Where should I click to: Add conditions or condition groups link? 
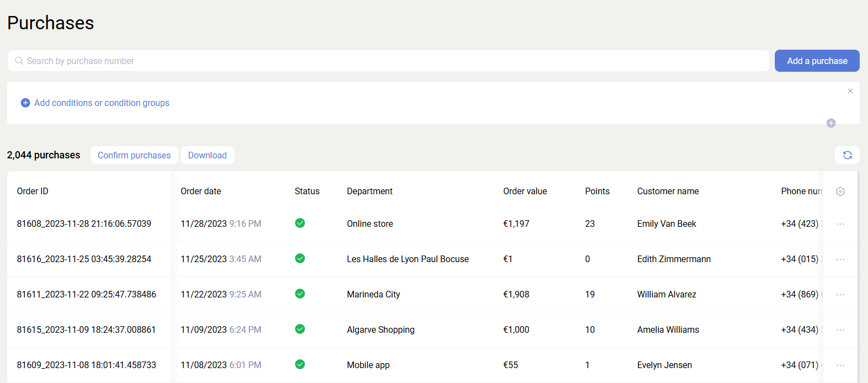click(101, 103)
